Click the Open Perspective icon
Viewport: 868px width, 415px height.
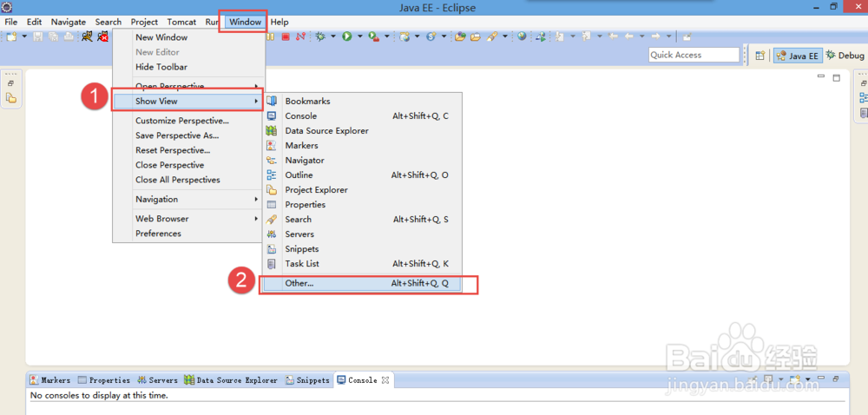point(760,56)
